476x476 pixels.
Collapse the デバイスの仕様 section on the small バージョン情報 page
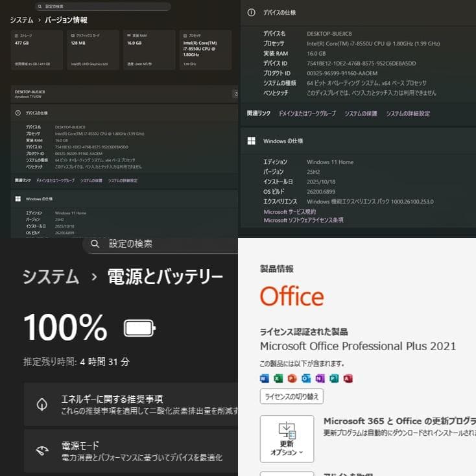(125, 113)
